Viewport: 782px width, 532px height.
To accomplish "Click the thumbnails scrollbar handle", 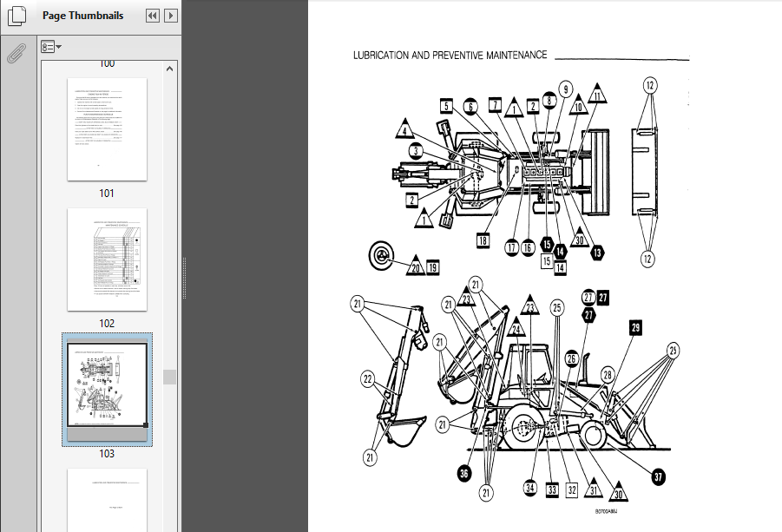I will click(x=169, y=377).
